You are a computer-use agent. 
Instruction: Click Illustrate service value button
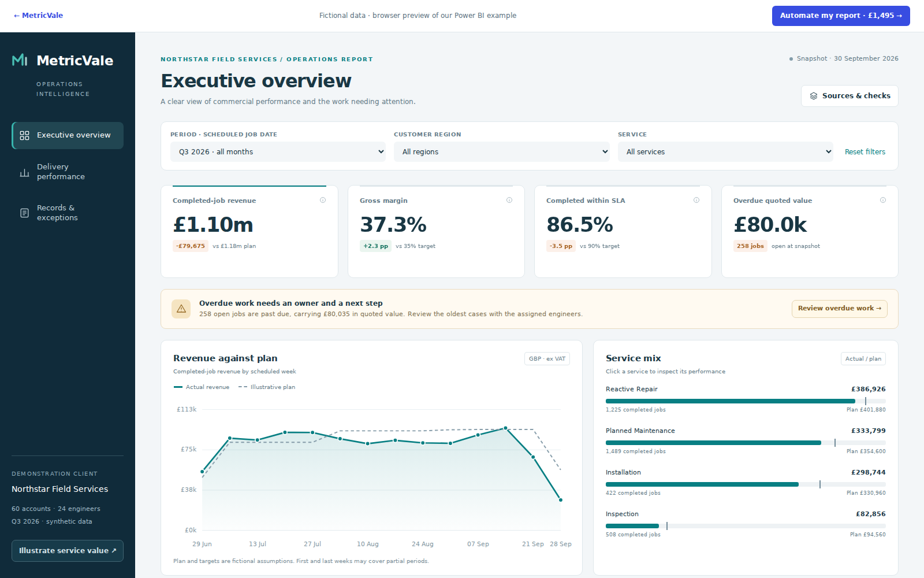(x=68, y=551)
